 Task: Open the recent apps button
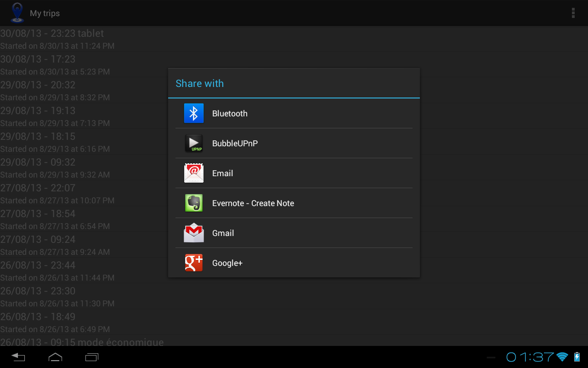pos(92,357)
